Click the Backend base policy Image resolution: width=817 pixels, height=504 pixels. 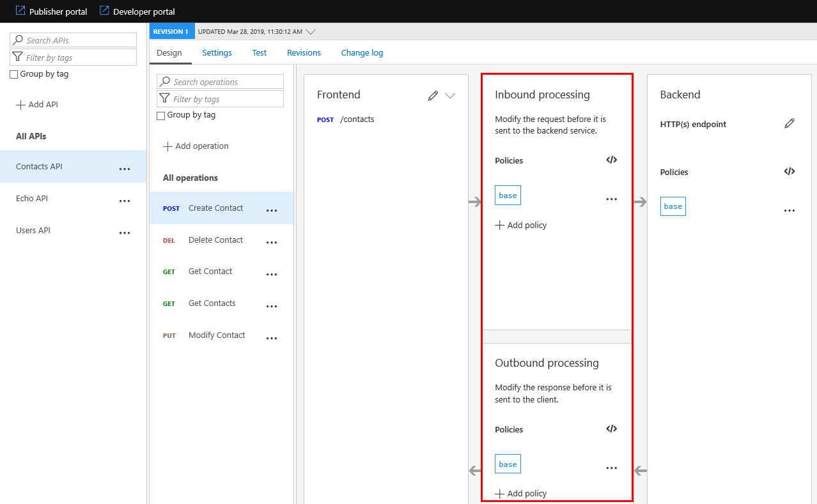tap(673, 206)
